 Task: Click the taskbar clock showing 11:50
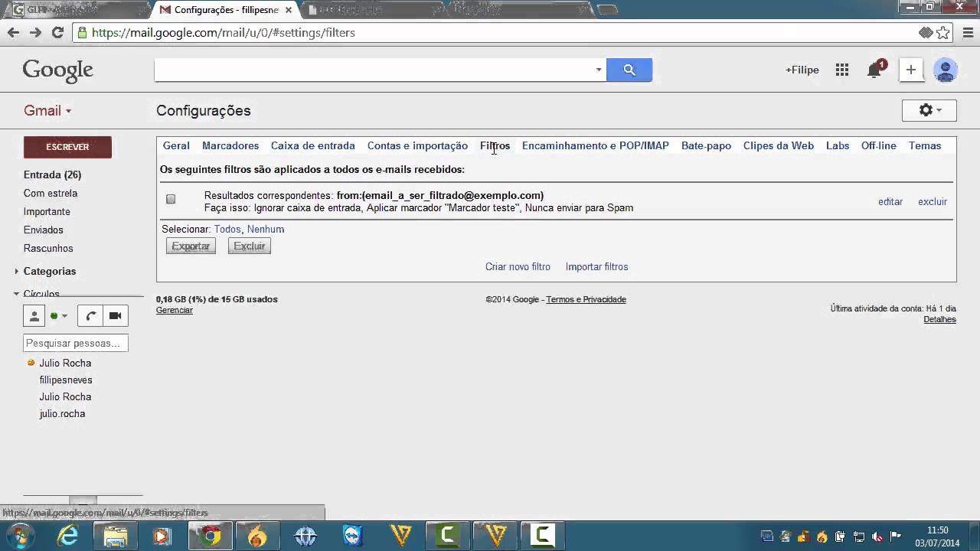[938, 536]
